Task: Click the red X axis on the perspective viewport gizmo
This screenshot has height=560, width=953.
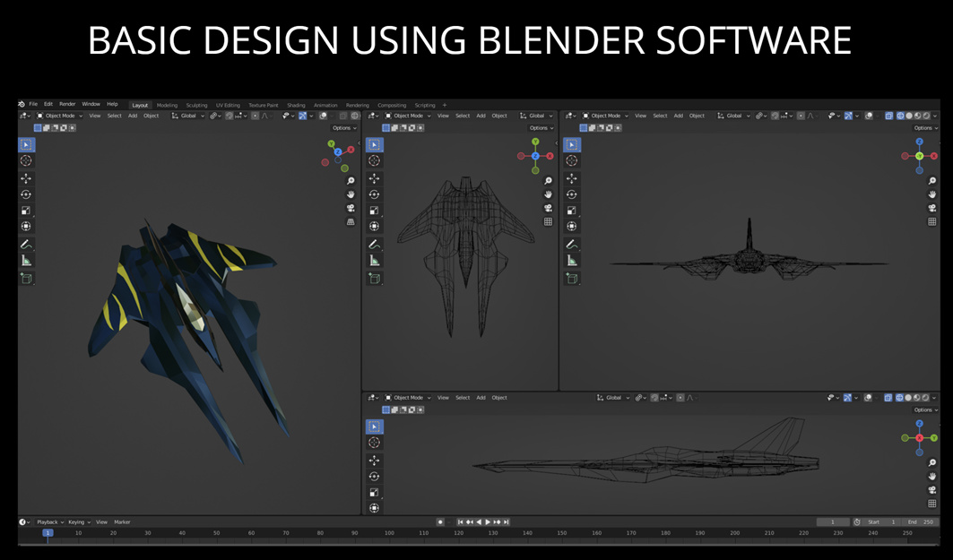Action: (x=351, y=150)
